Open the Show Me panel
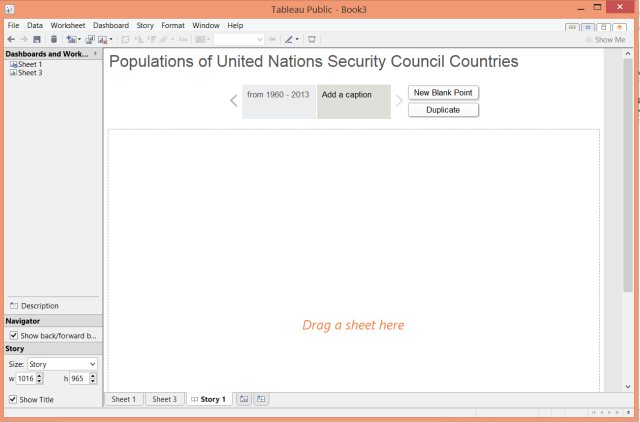Screen dimensions: 640x422 pyautogui.click(x=605, y=40)
